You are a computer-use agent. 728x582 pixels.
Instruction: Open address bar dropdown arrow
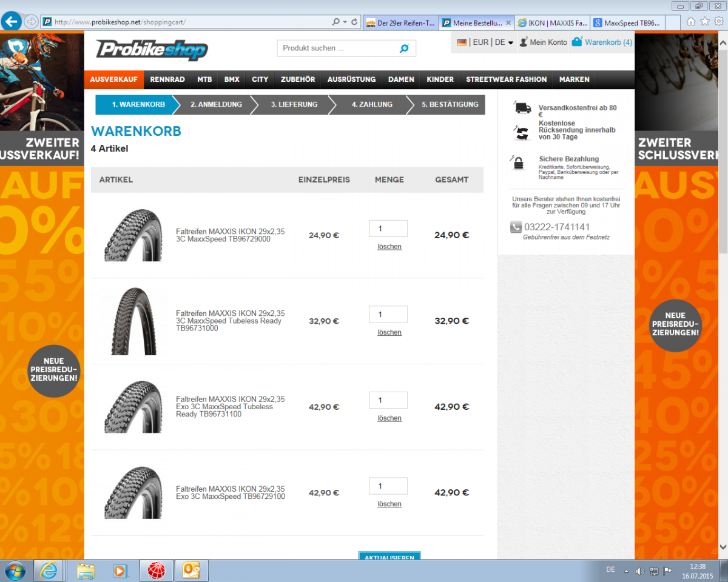pos(345,22)
